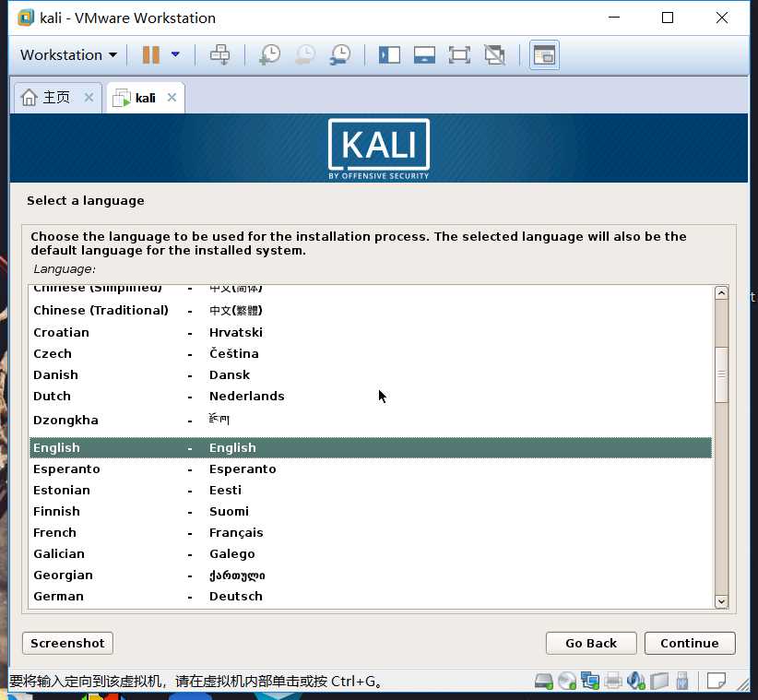Screen dimensions: 758x700
Task: Click Send Ctrl+Alt+Del icon
Action: pos(220,54)
